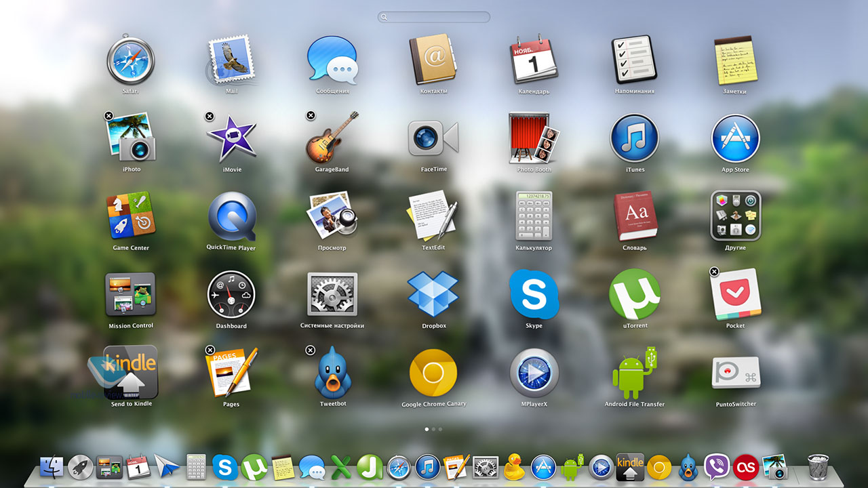Select the first Launchpad page dot

(x=427, y=429)
